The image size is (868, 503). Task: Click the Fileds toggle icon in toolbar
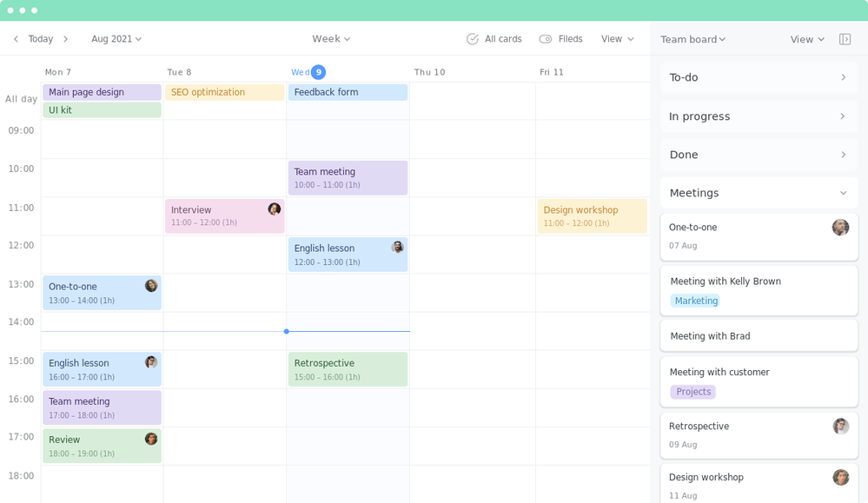pyautogui.click(x=547, y=39)
